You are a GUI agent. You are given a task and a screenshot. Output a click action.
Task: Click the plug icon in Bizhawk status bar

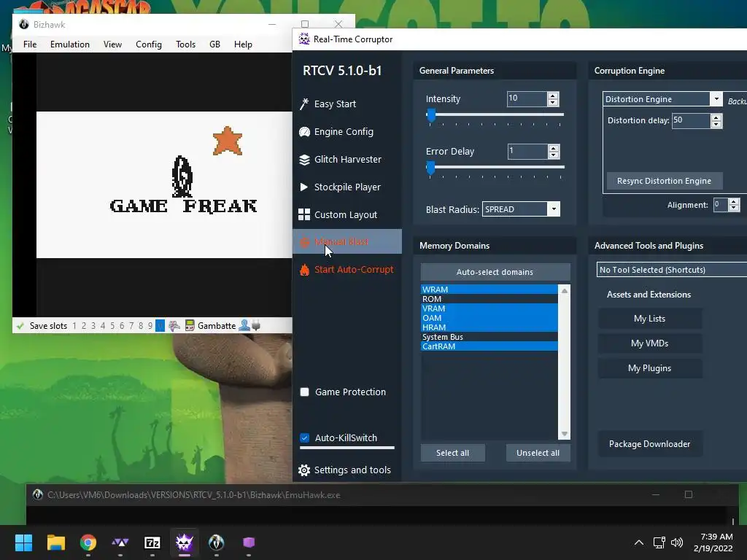click(x=256, y=326)
